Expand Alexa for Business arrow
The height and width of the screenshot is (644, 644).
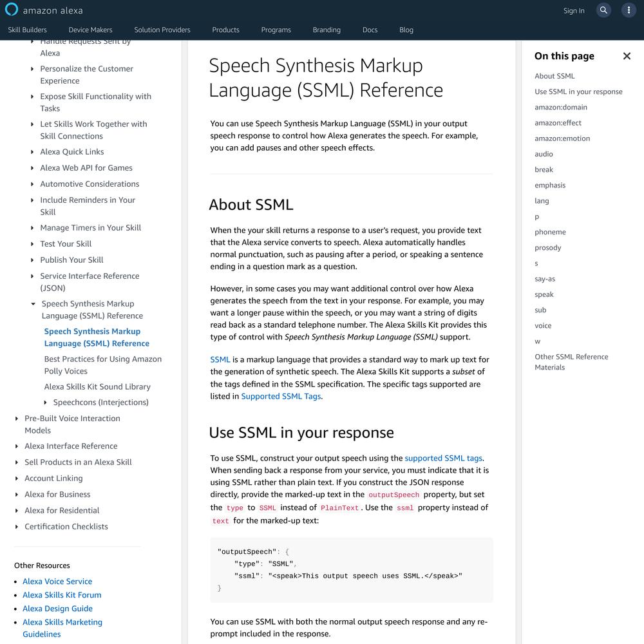pos(17,495)
